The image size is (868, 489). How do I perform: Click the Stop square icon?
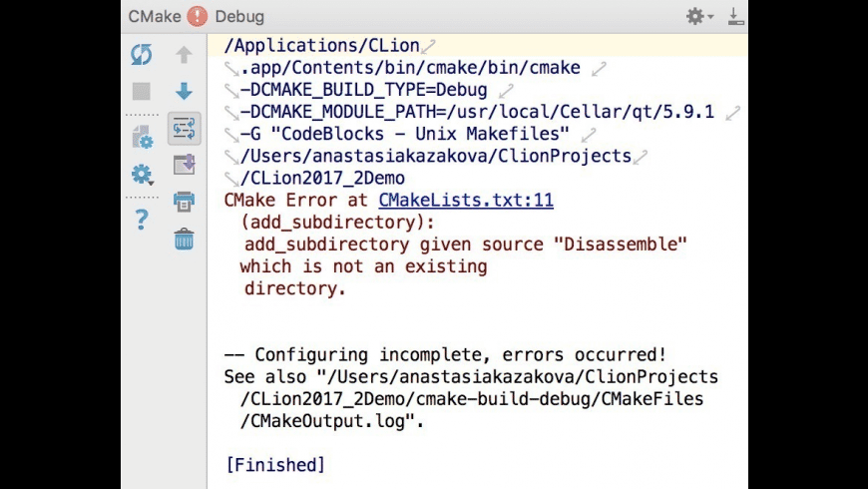pyautogui.click(x=142, y=92)
